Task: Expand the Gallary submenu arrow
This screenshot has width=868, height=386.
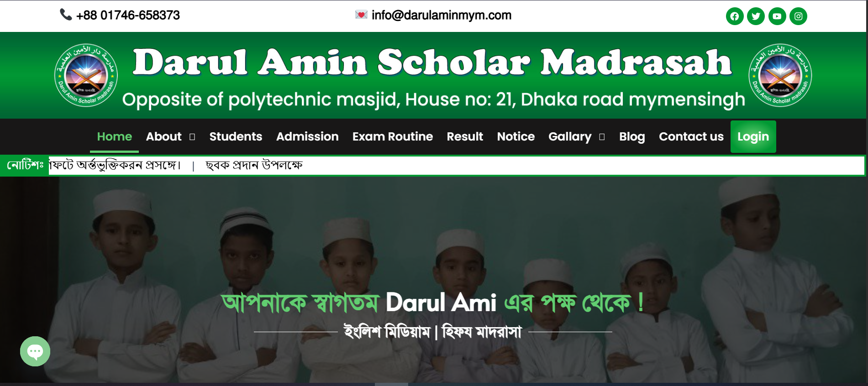Action: coord(602,137)
